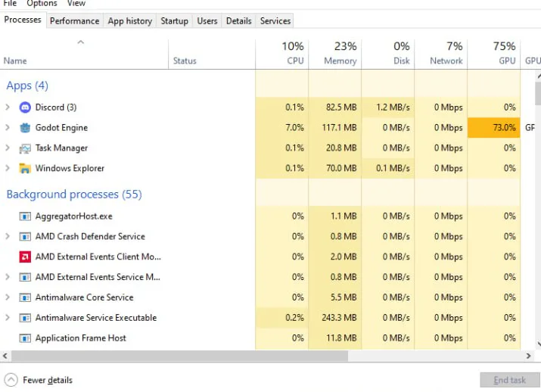Click Godot Engine's 7.0% CPU cell
The image size is (541, 392).
click(282, 128)
